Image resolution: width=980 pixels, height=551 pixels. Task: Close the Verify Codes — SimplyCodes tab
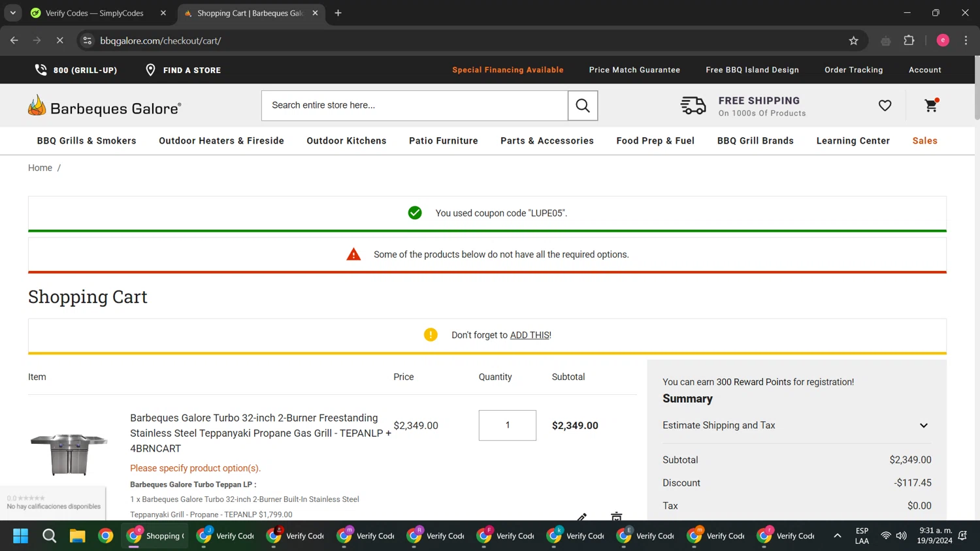163,13
